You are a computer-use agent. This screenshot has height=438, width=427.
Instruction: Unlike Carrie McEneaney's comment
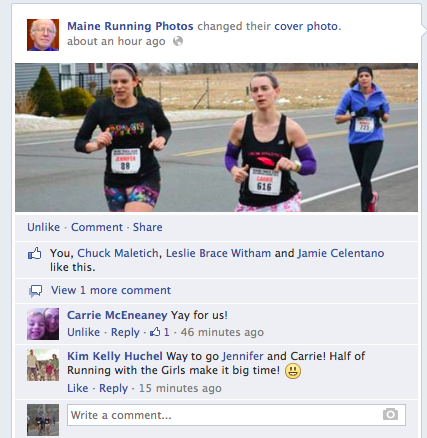pyautogui.click(x=83, y=332)
